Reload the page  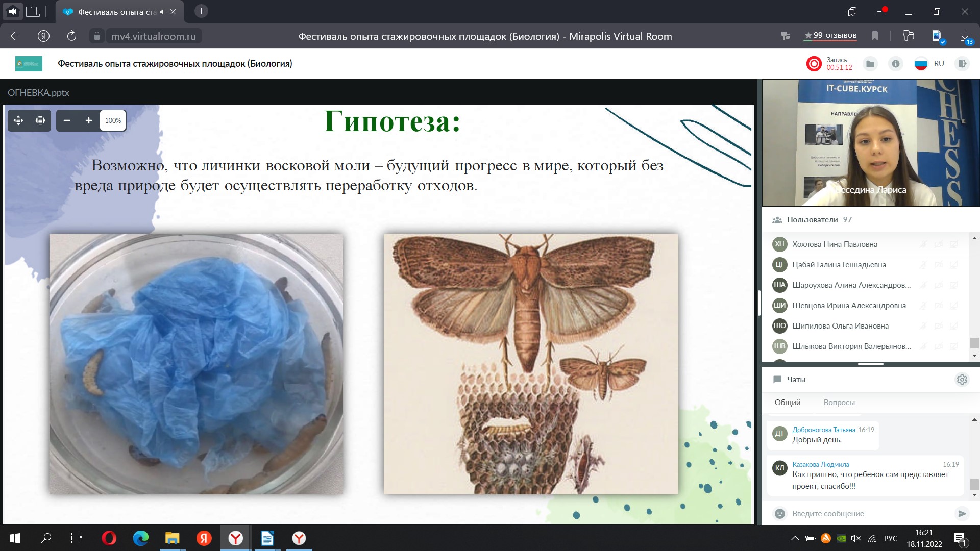click(x=71, y=36)
